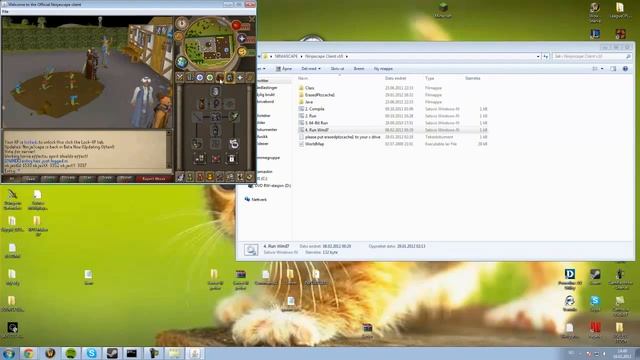The height and width of the screenshot is (360, 640).
Task: Open the blue Quest tab icon
Action: tap(200, 77)
